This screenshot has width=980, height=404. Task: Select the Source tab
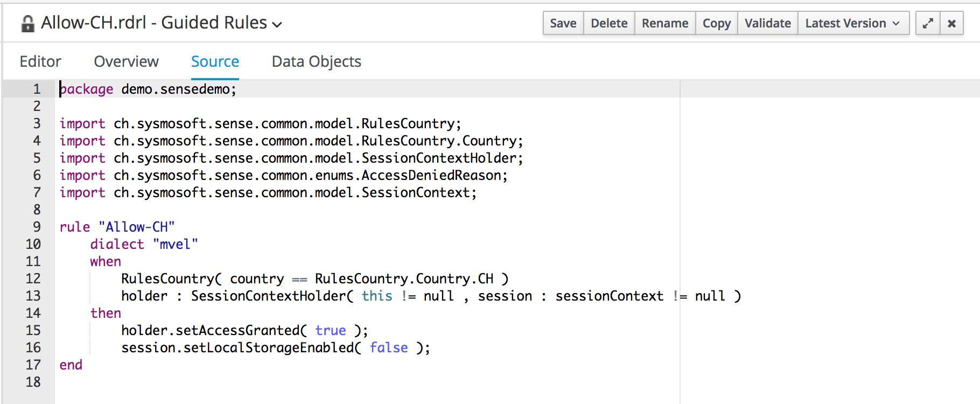(x=215, y=61)
